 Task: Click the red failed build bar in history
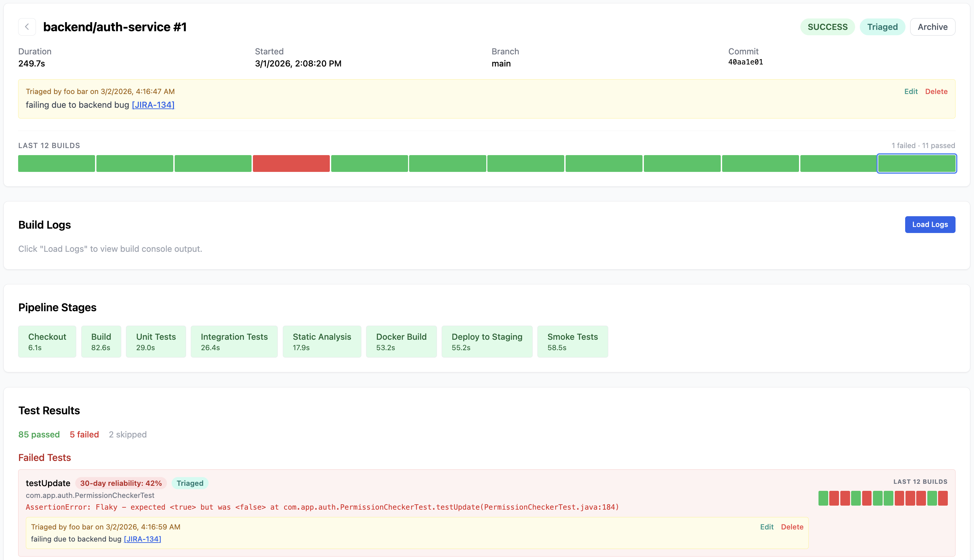coord(291,164)
